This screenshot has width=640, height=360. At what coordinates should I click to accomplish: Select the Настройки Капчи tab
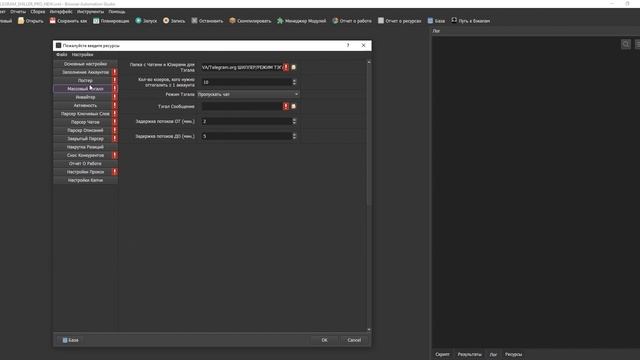(x=85, y=180)
